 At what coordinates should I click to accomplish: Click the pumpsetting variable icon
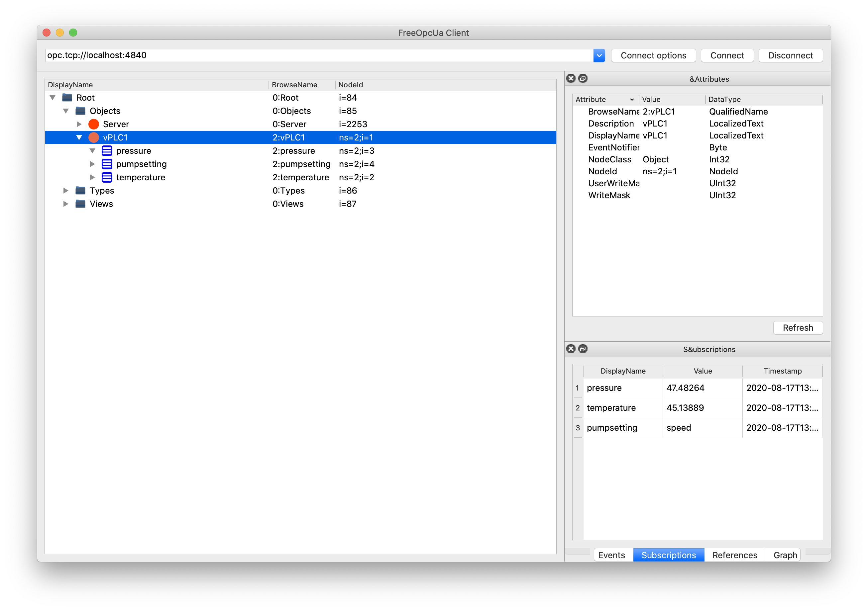coord(107,164)
